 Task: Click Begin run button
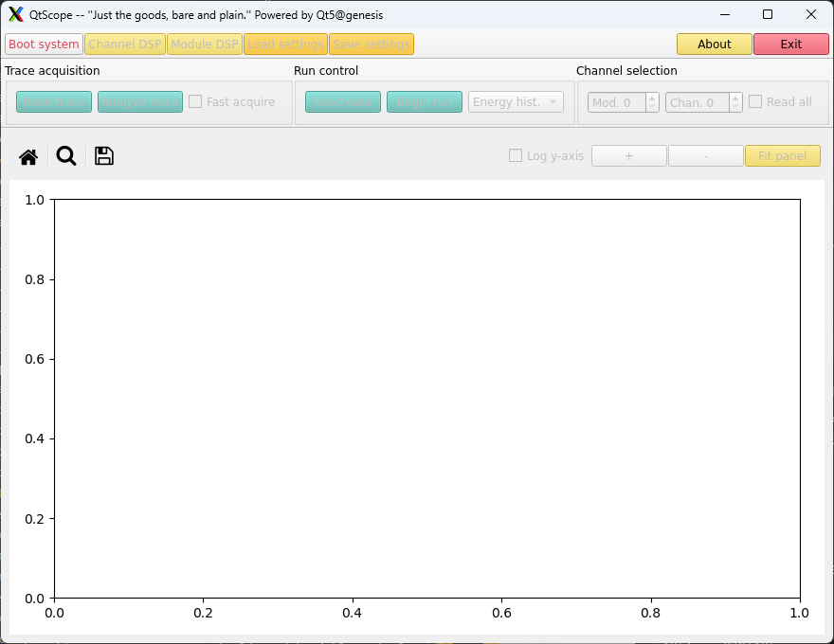coord(425,102)
